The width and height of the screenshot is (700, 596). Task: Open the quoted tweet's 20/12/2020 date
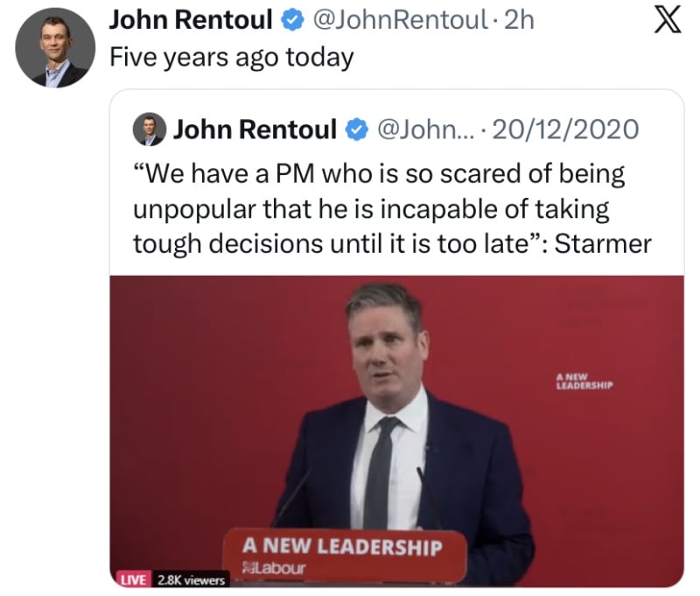565,130
